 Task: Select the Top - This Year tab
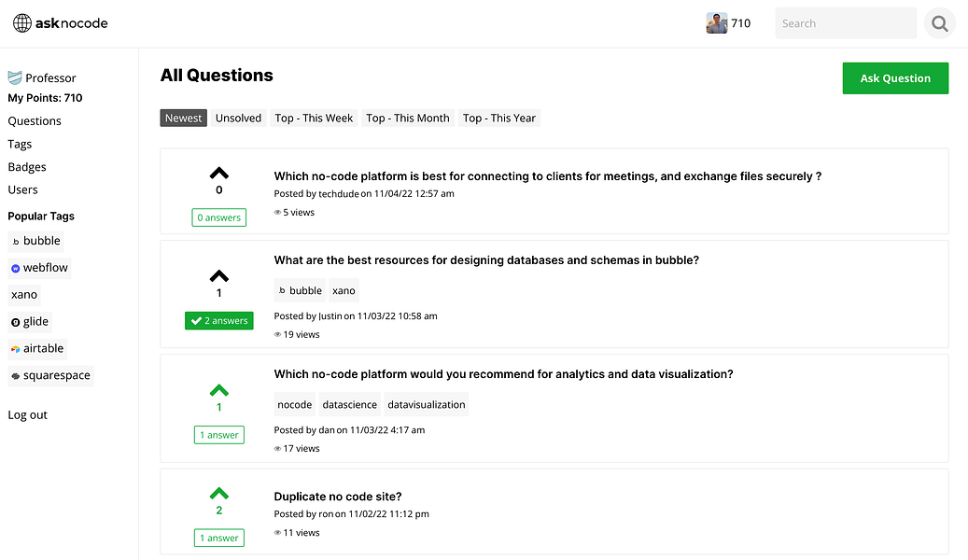499,118
